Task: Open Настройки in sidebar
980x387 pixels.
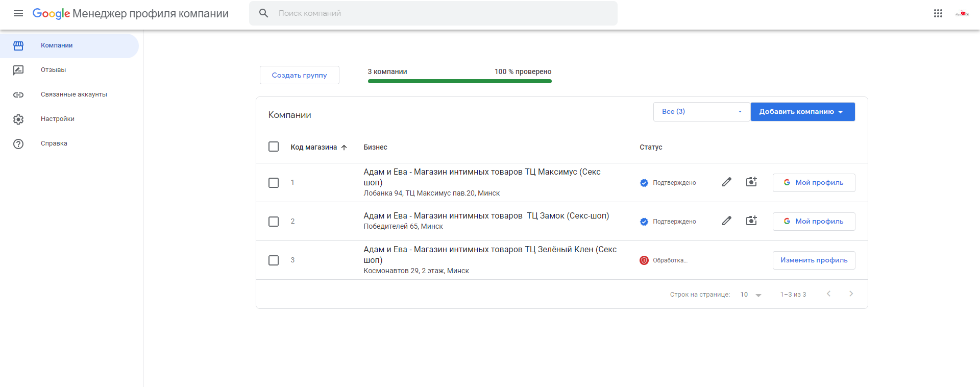Action: coord(69,119)
